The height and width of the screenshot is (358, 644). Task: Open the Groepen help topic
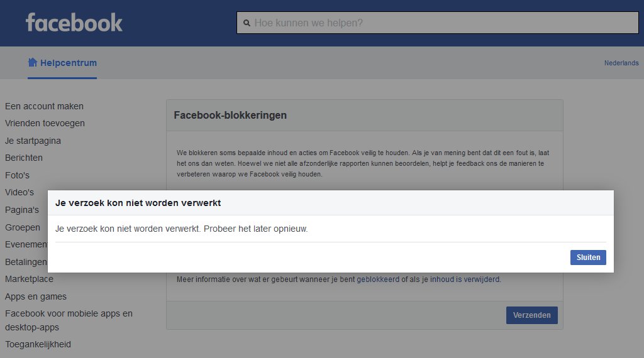coord(23,227)
